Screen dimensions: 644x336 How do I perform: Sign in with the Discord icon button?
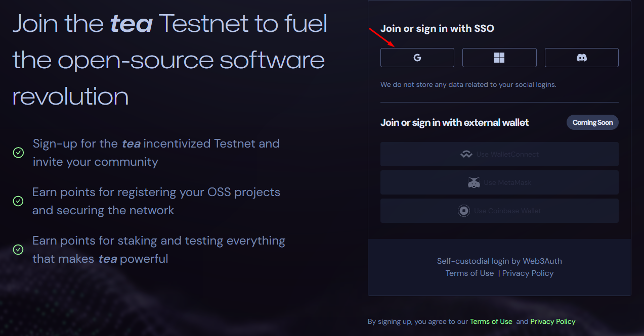(x=581, y=58)
